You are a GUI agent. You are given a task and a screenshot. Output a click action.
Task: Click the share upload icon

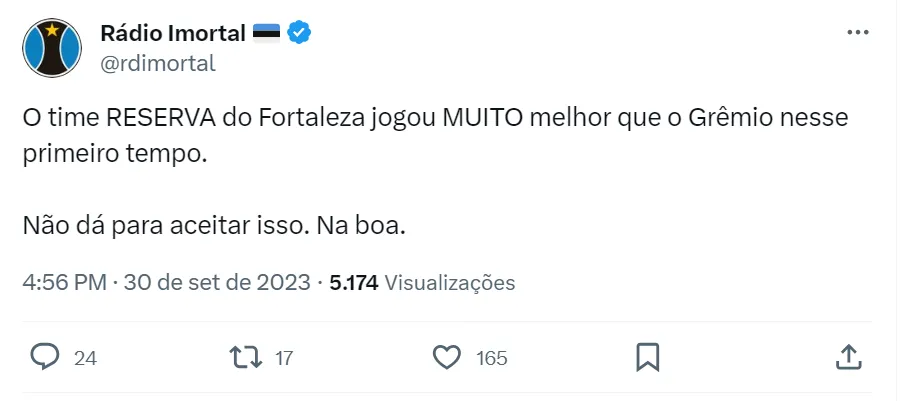(847, 356)
